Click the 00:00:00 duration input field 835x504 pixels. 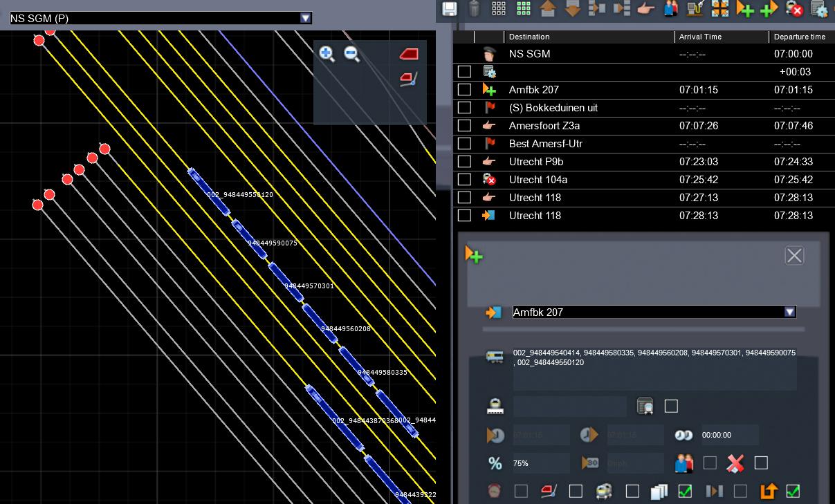[x=730, y=435]
